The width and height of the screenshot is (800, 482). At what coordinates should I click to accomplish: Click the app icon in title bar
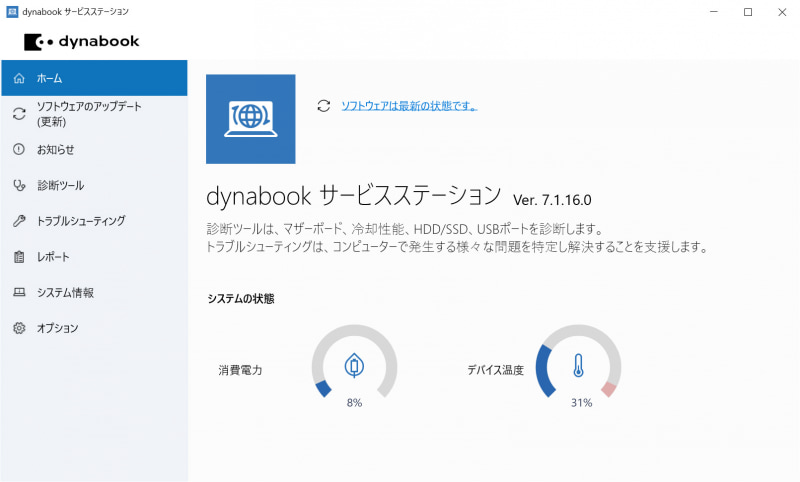click(x=12, y=12)
